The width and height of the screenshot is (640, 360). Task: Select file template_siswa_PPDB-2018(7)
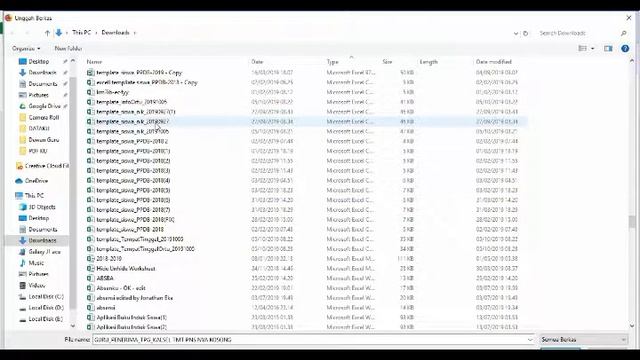[133, 210]
